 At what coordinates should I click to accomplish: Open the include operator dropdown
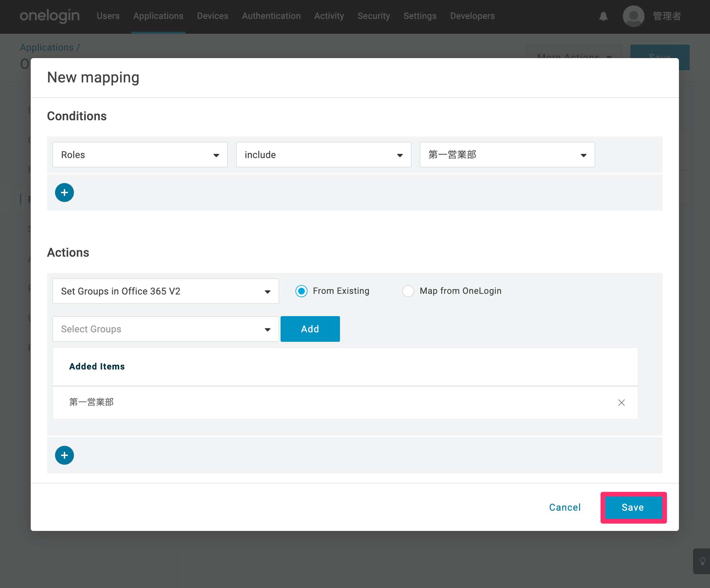coord(323,155)
